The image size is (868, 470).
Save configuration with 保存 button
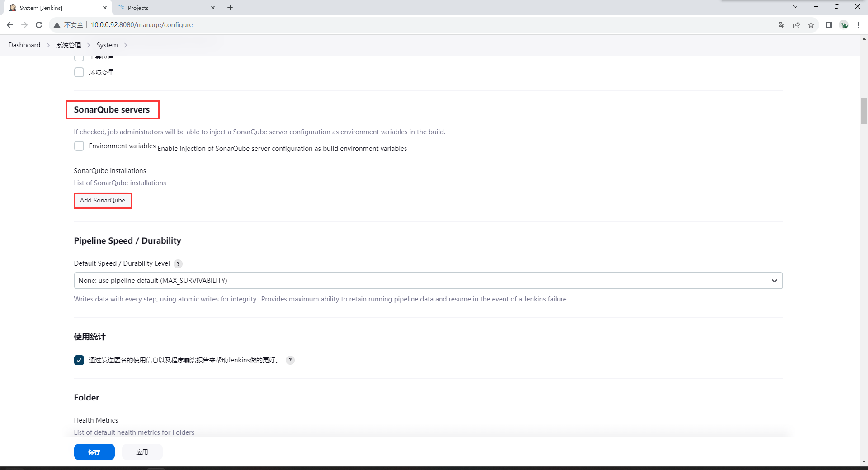[x=94, y=452]
